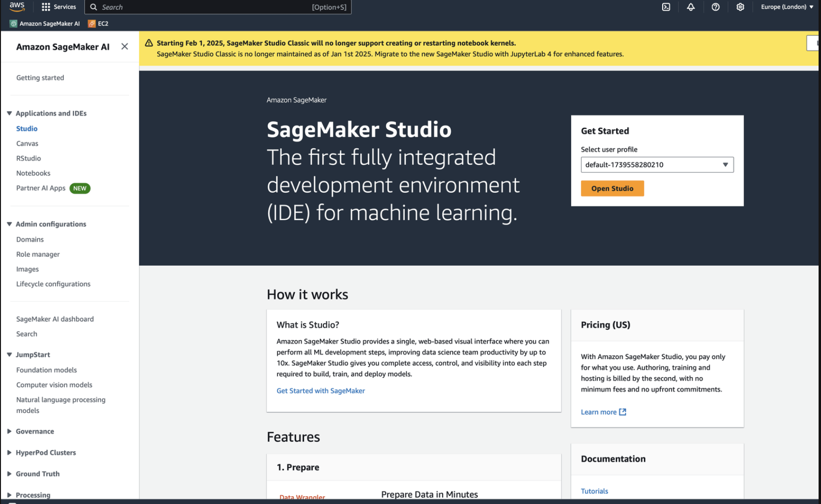Click the warning icon in the yellow banner
821x504 pixels.
[149, 43]
